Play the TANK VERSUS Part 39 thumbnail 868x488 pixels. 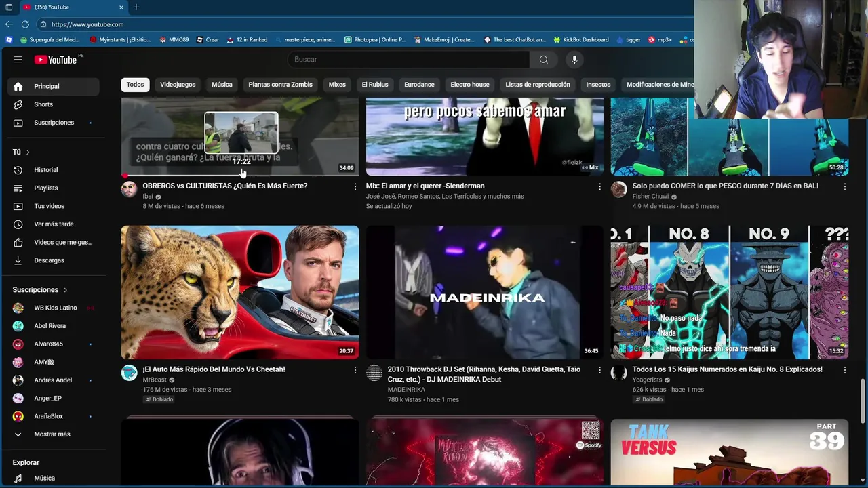[x=730, y=451]
